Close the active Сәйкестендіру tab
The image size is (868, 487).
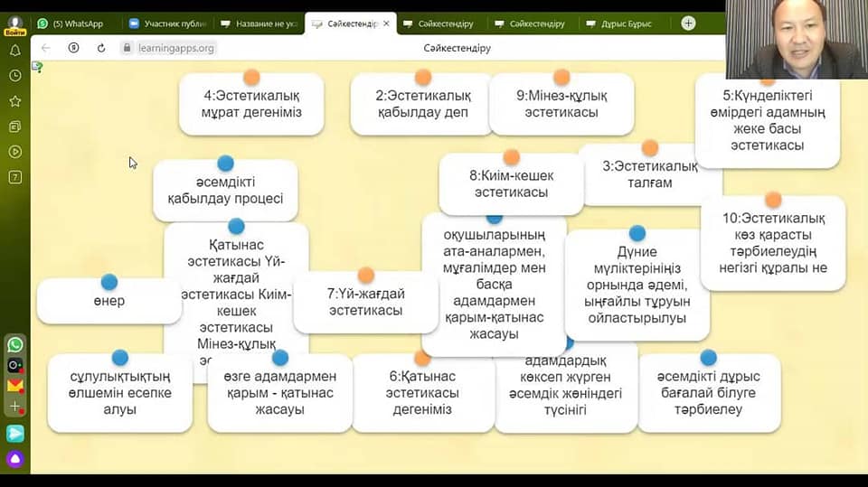tap(387, 23)
